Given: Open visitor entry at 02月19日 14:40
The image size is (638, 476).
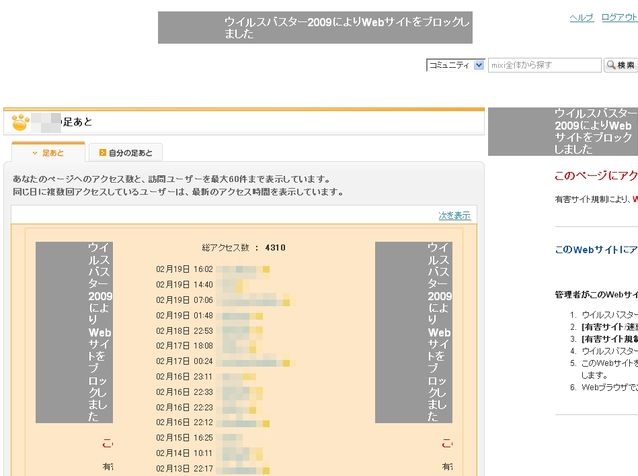Looking at the screenshot, I should pos(231,285).
